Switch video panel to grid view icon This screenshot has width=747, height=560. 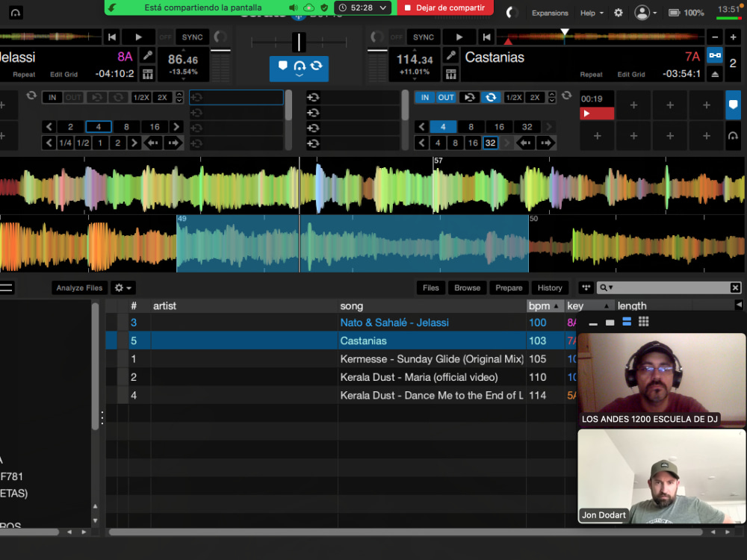point(644,322)
